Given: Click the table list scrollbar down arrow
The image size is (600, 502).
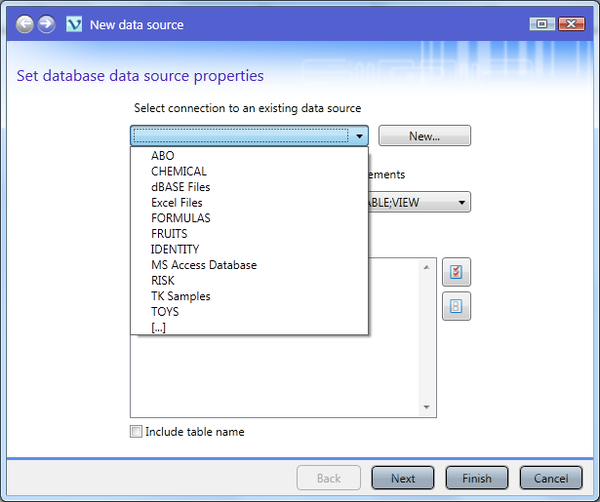Looking at the screenshot, I should (428, 408).
